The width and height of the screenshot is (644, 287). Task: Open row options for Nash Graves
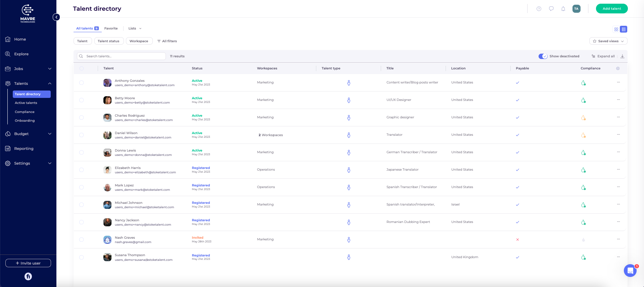tap(618, 239)
